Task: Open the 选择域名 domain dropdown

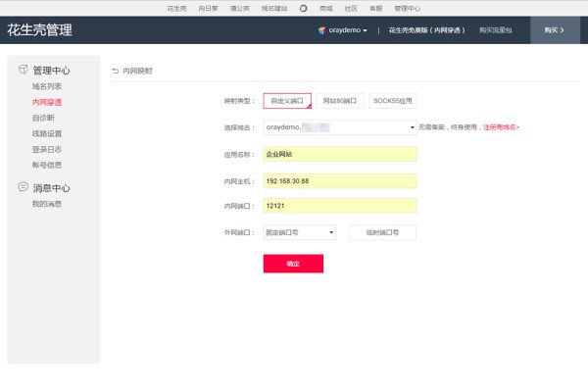Action: click(x=340, y=127)
